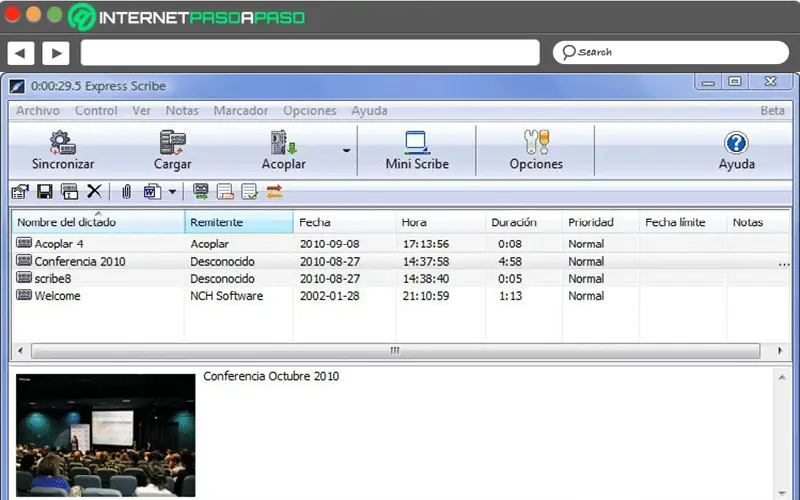Open the Opciones menu
Screen dimensions: 800x500
[310, 111]
